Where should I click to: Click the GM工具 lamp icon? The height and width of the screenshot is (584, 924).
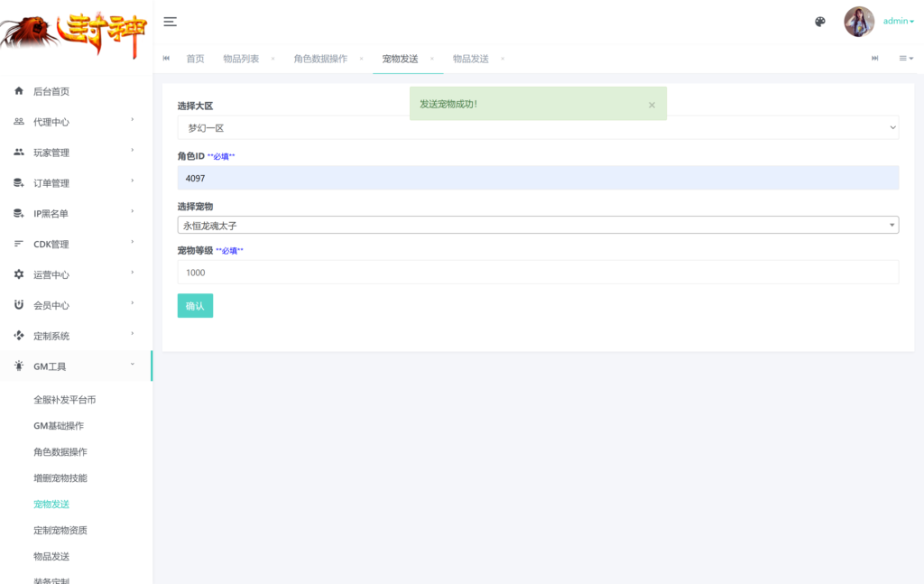19,366
